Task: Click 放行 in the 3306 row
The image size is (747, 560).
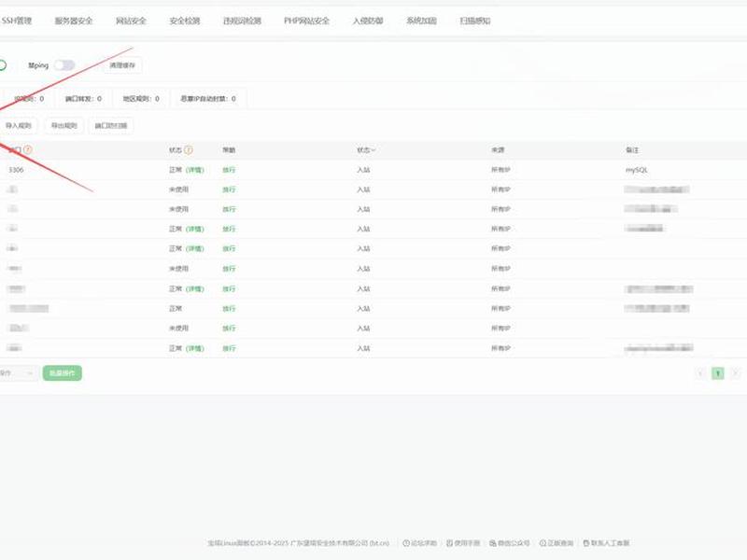Action: point(229,170)
